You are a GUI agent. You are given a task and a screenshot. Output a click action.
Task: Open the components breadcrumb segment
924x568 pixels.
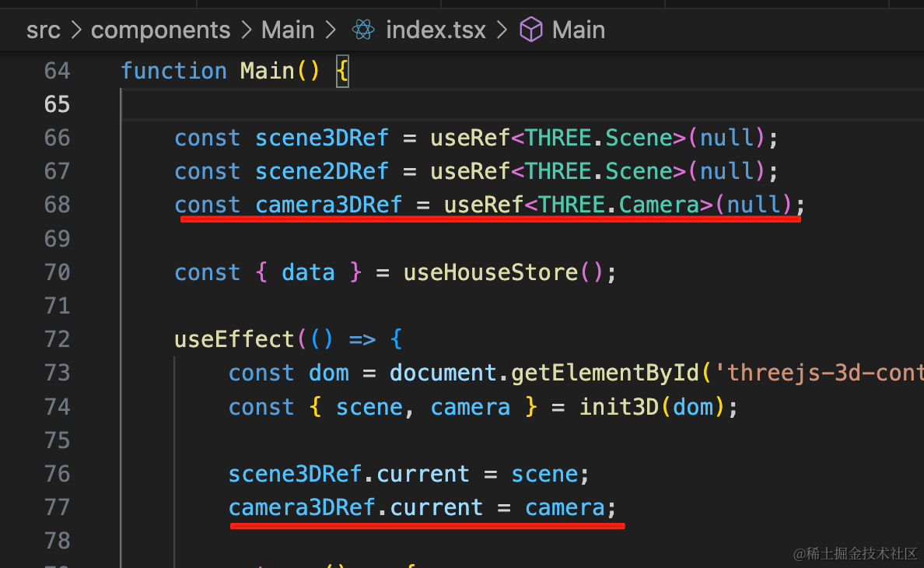pos(160,30)
